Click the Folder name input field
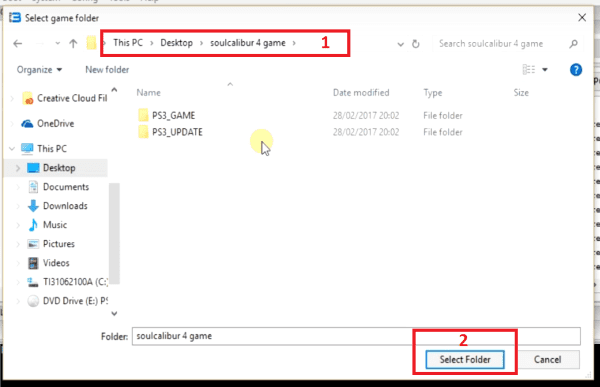Viewport: 600px width, 387px height. [x=356, y=336]
